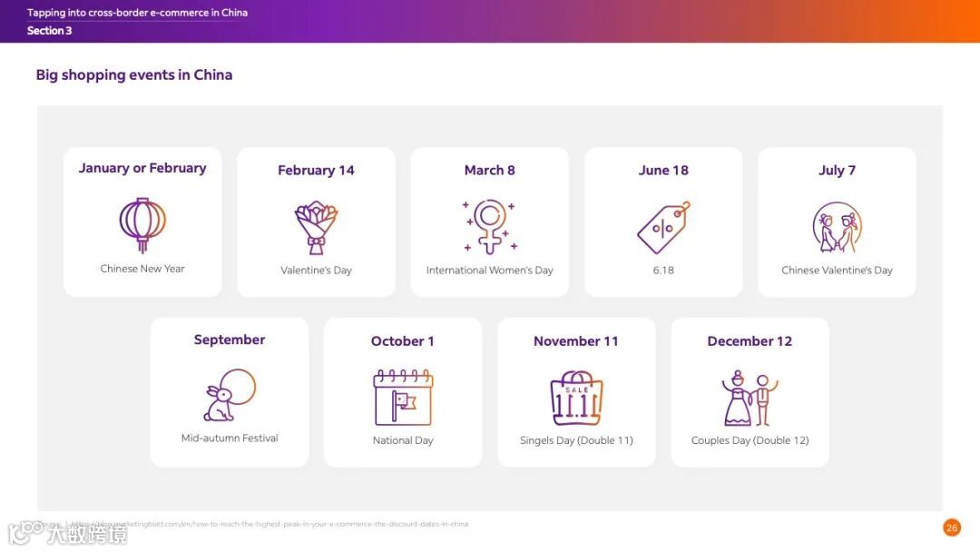Select the "Singels Day (Double 11)" caption
Screen dimensions: 980x552
coord(576,440)
